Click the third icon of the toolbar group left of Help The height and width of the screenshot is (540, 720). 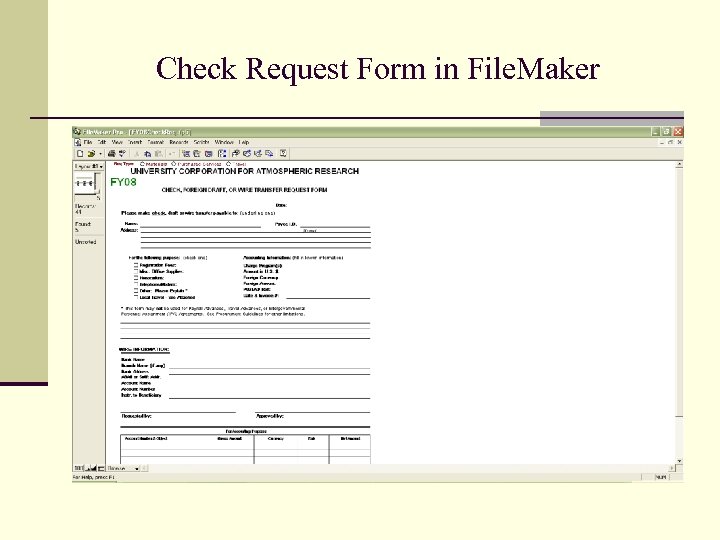pyautogui.click(x=258, y=154)
